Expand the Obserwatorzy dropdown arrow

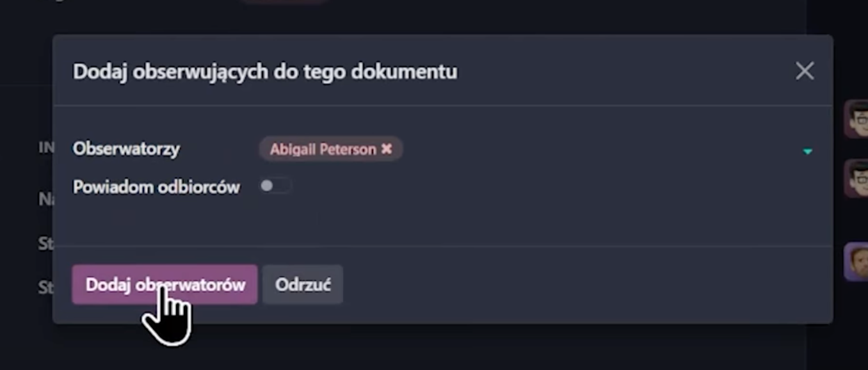(x=807, y=151)
